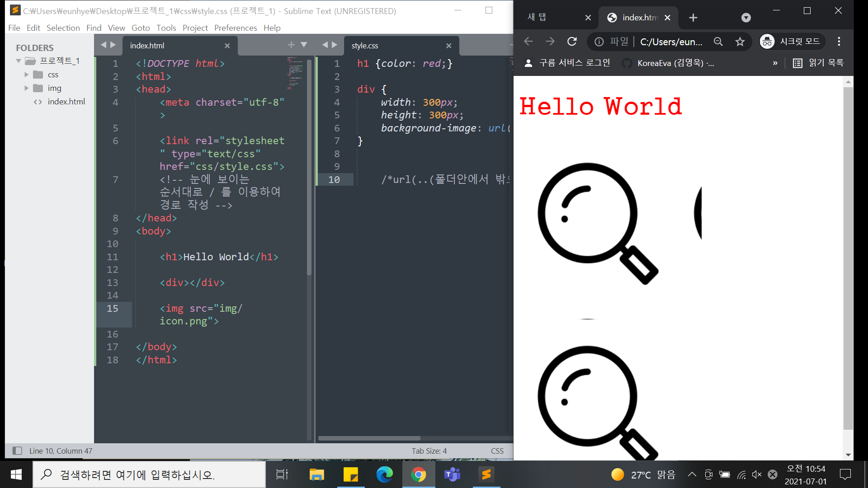Click CSS syntax selector in status bar

497,450
